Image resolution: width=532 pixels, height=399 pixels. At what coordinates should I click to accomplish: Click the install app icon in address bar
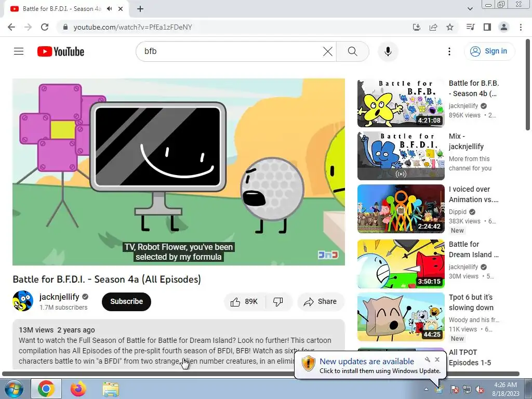click(x=417, y=27)
